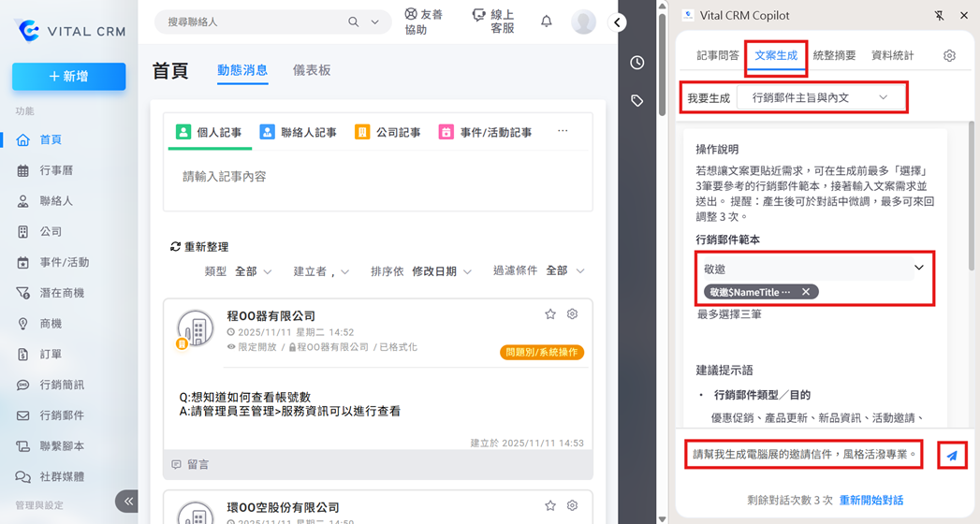
Task: Expand the 我要生成 type dropdown
Action: tap(883, 97)
